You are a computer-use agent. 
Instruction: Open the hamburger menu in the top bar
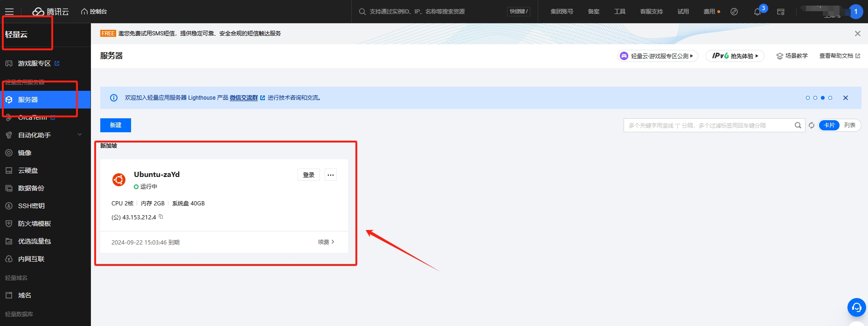[x=9, y=12]
